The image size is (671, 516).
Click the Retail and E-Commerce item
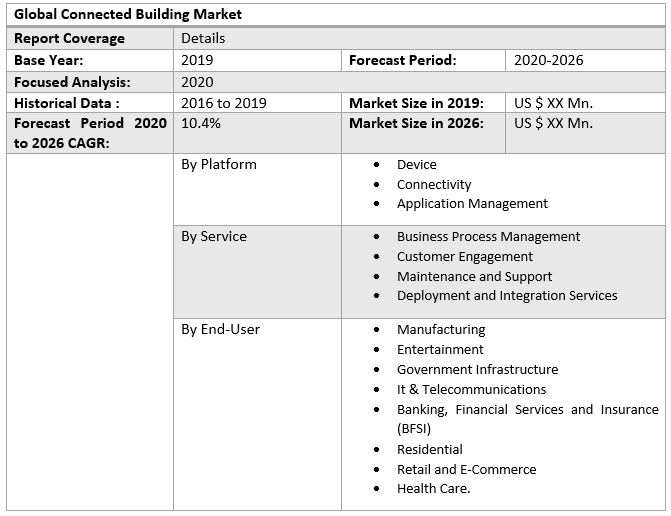coord(466,469)
